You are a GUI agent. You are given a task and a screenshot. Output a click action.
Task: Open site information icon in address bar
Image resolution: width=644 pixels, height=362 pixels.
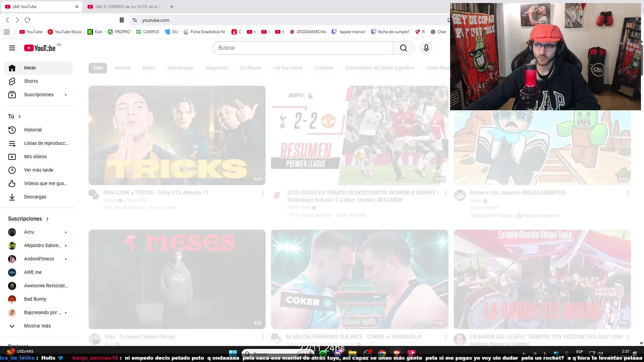(134, 20)
